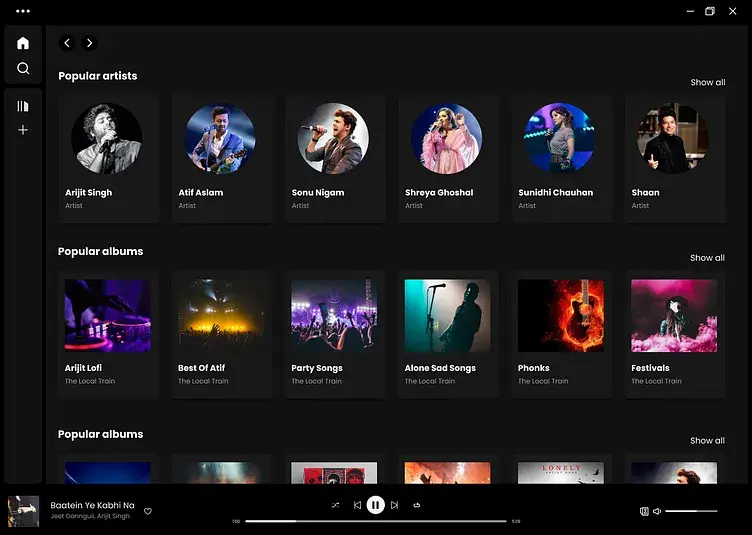
Task: Show all in the bottom Popular albums section
Action: click(x=707, y=440)
